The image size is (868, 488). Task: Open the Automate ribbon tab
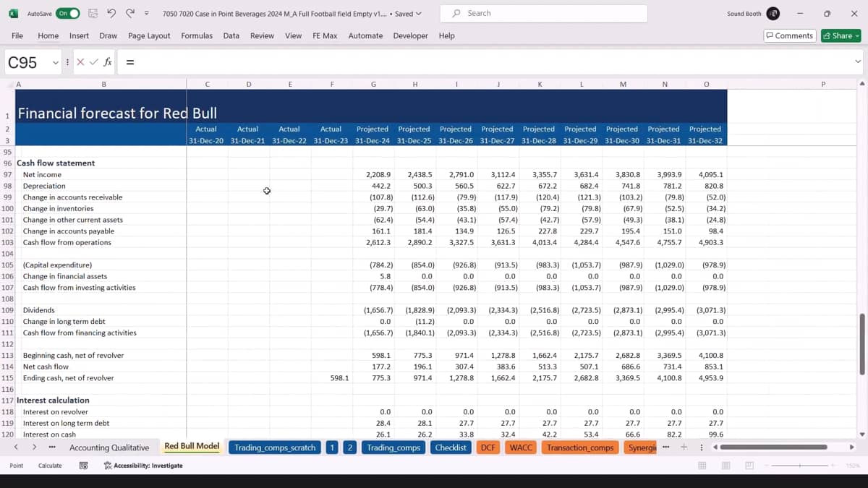(365, 35)
